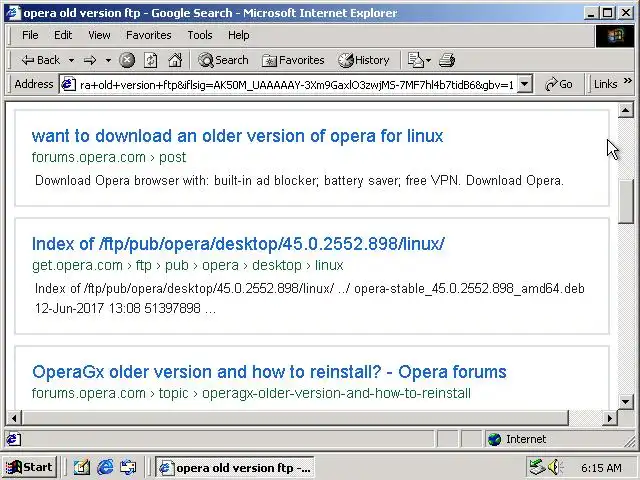
Task: Open the Help menu
Action: (x=238, y=35)
